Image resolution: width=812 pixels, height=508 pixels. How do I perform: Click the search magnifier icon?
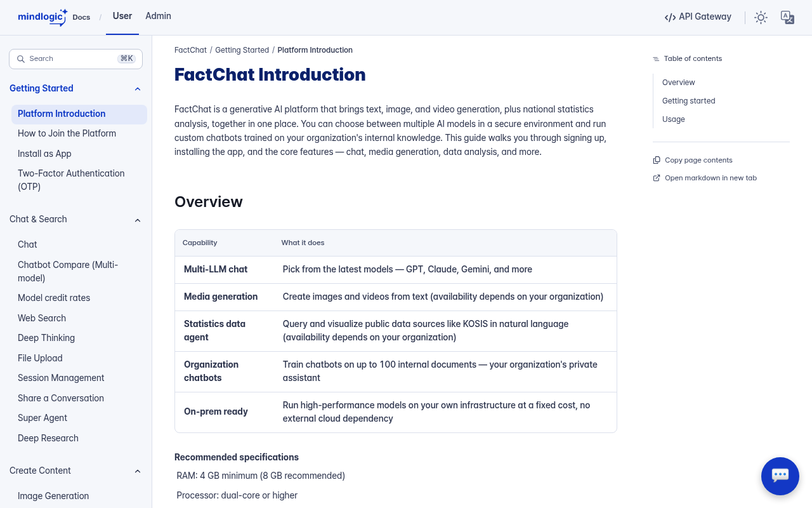[21, 59]
